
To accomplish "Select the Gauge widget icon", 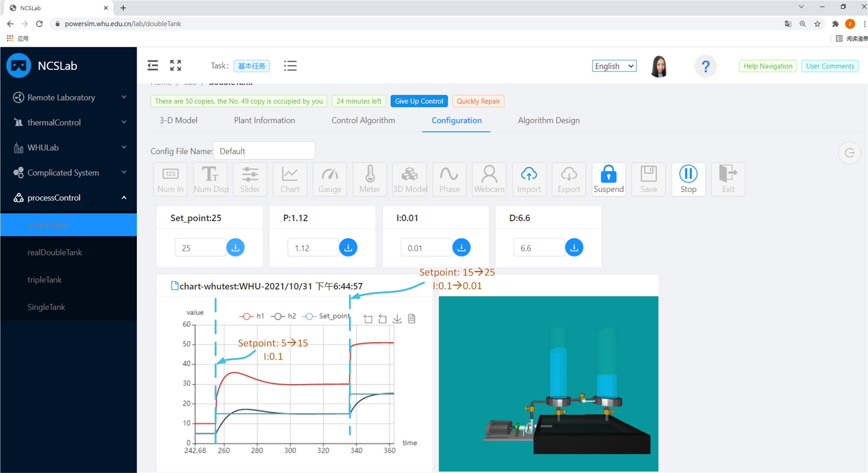I will (329, 174).
